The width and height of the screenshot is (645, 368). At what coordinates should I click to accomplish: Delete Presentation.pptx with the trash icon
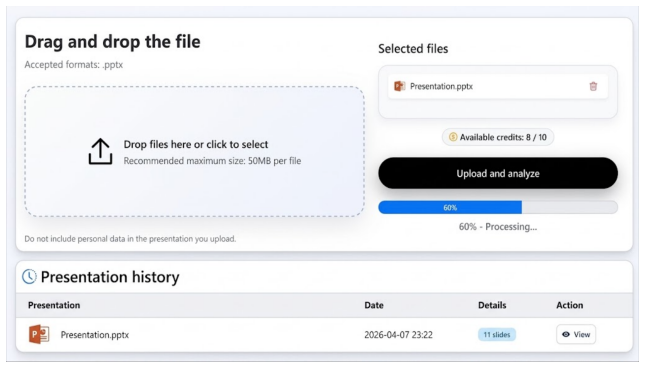pyautogui.click(x=593, y=86)
